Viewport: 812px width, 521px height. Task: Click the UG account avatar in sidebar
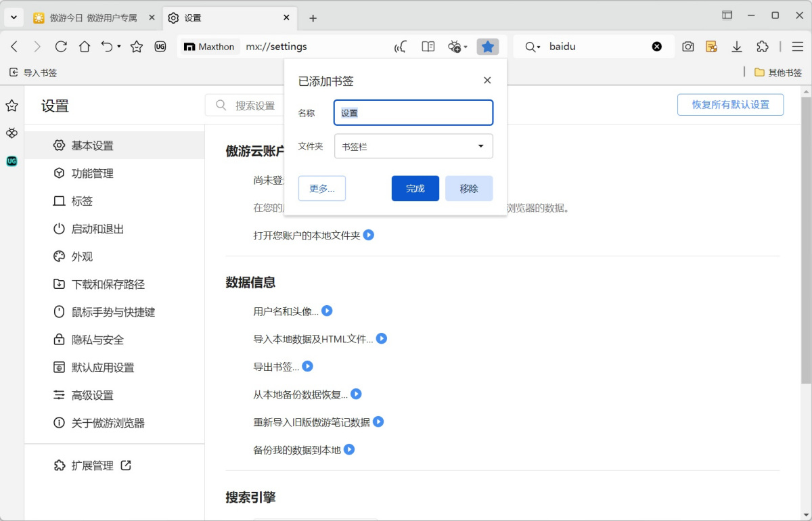[10, 161]
